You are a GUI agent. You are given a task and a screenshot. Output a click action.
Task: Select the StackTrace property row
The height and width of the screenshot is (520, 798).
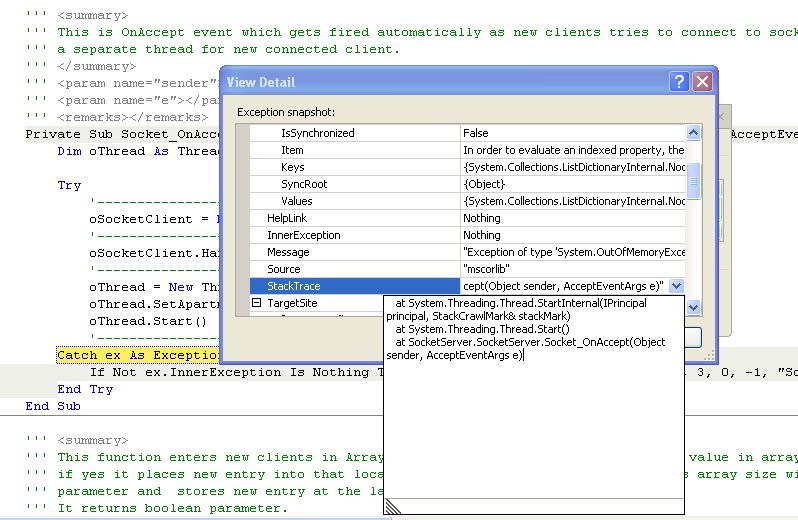pos(467,286)
